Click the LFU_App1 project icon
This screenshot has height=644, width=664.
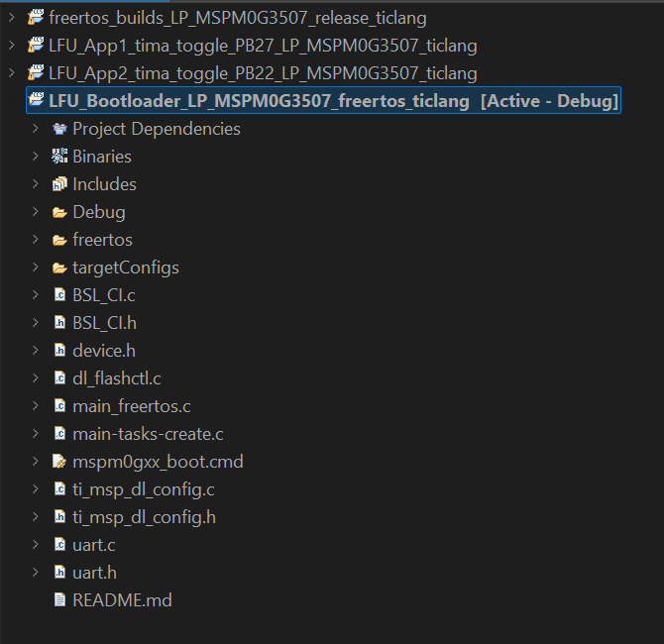pyautogui.click(x=36, y=45)
